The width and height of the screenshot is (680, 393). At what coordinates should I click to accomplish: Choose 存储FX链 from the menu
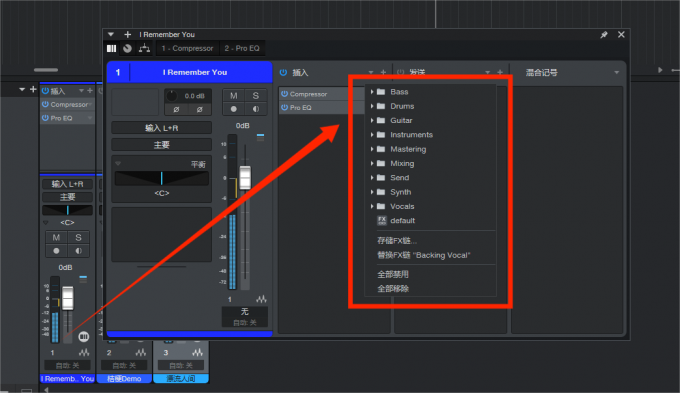coord(397,241)
